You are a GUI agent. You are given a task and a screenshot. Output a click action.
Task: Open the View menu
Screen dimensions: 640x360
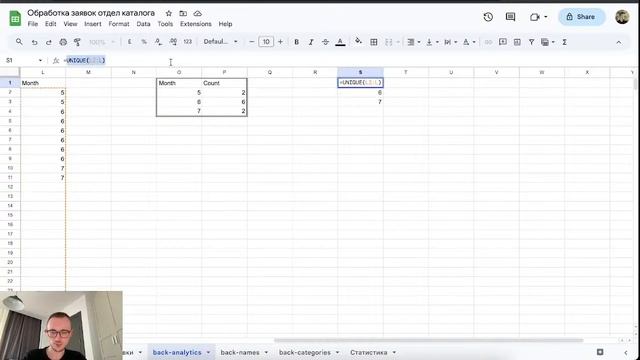coord(70,24)
